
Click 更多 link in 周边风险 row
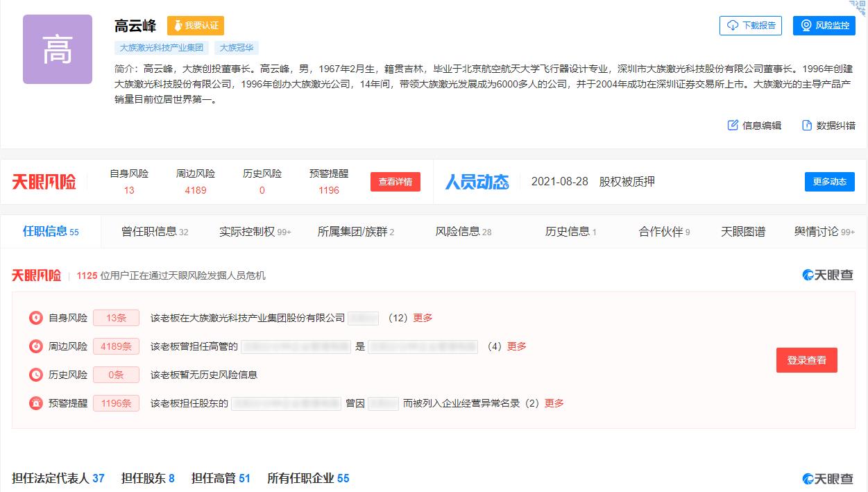click(517, 346)
